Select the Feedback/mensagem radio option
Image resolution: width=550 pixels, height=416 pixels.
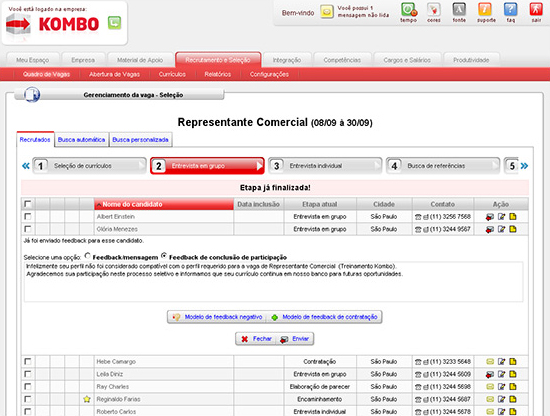click(x=87, y=256)
